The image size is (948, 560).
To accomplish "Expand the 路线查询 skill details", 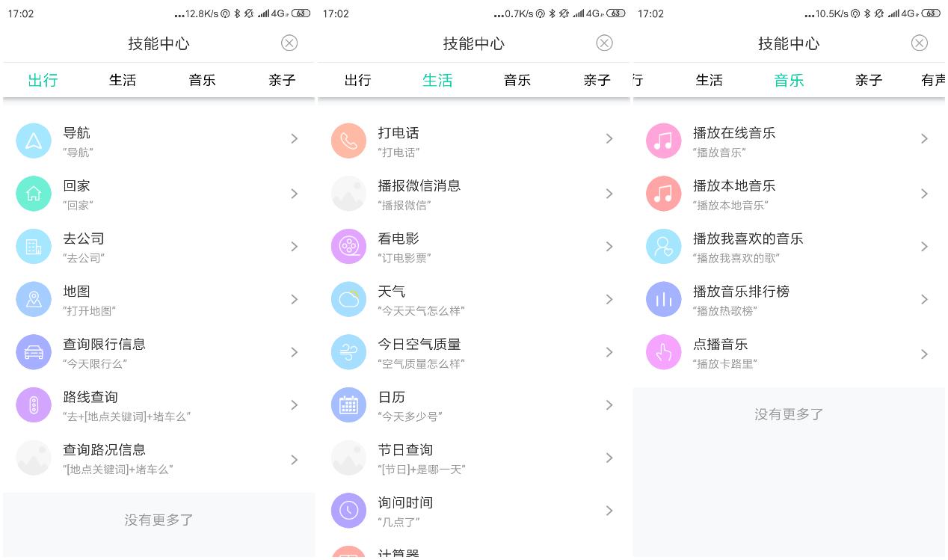I will (294, 404).
